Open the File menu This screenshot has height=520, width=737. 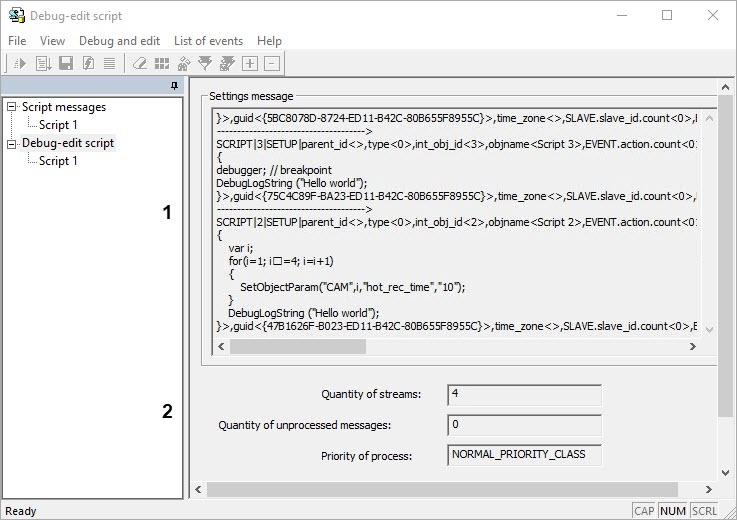tap(17, 41)
